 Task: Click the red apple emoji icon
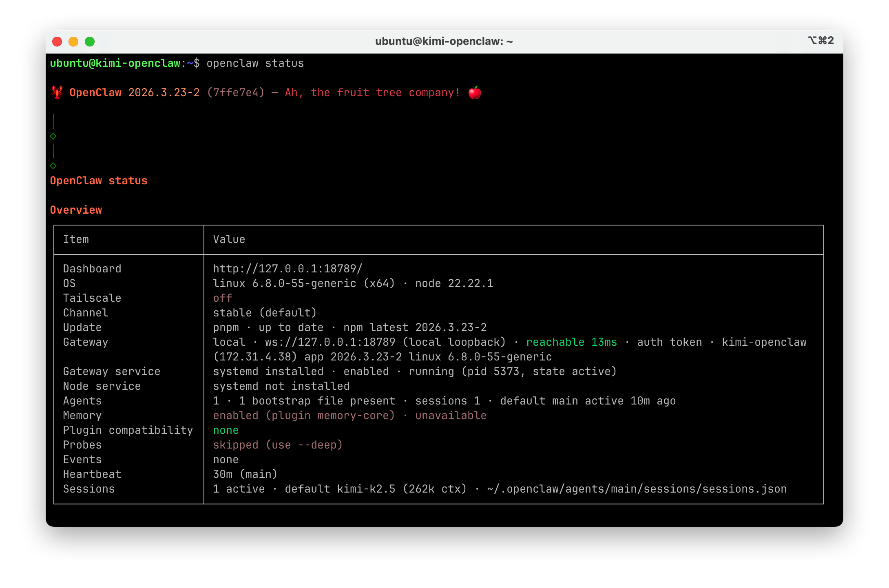(475, 93)
